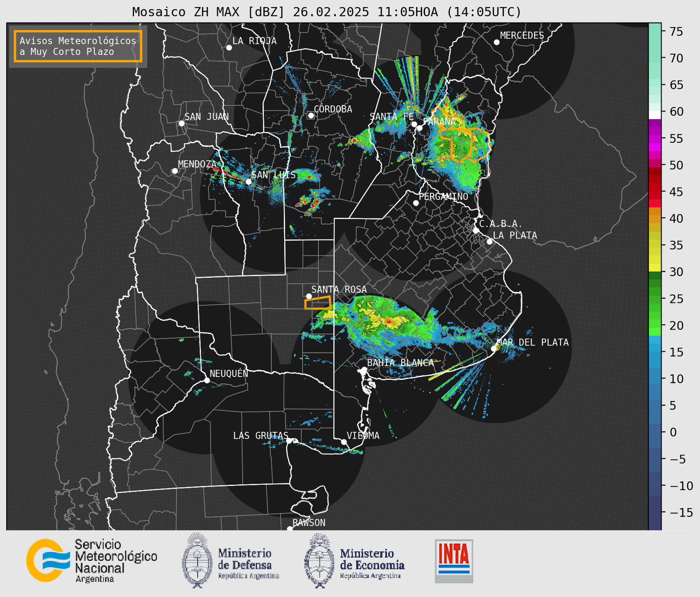700x597 pixels.
Task: Click the green 25 dBZ band on color scale
Action: [655, 299]
